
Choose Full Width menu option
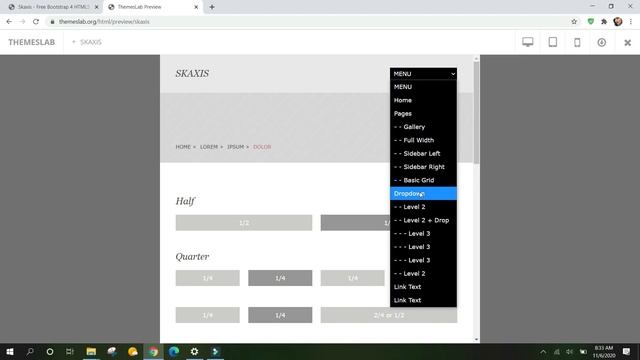pos(423,140)
